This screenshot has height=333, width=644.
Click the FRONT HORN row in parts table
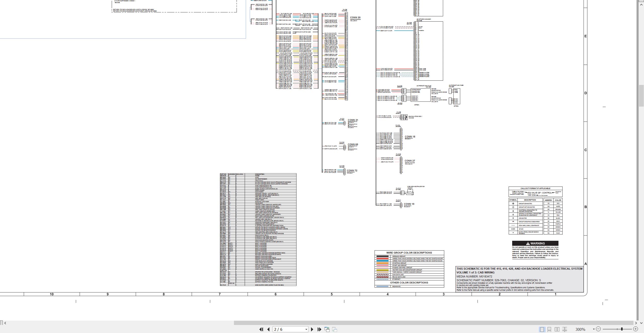pyautogui.click(x=258, y=200)
